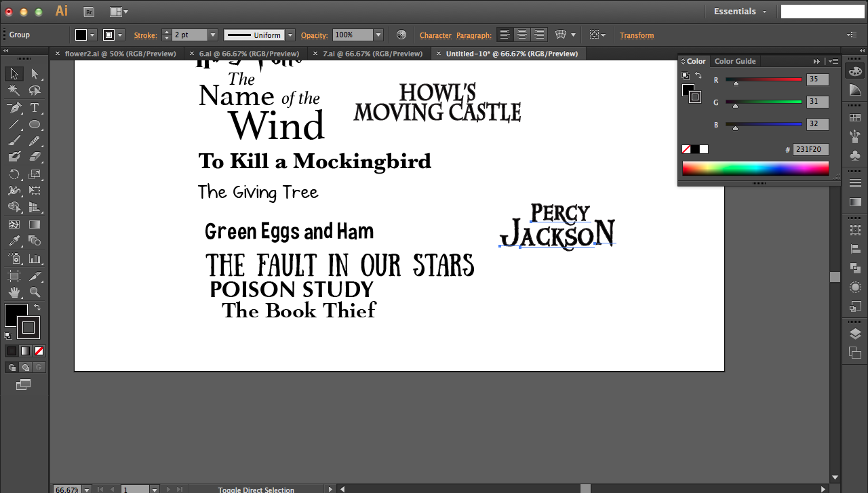Open the Layers panel icon in dock
Screen dimensions: 868x493
pyautogui.click(x=855, y=334)
